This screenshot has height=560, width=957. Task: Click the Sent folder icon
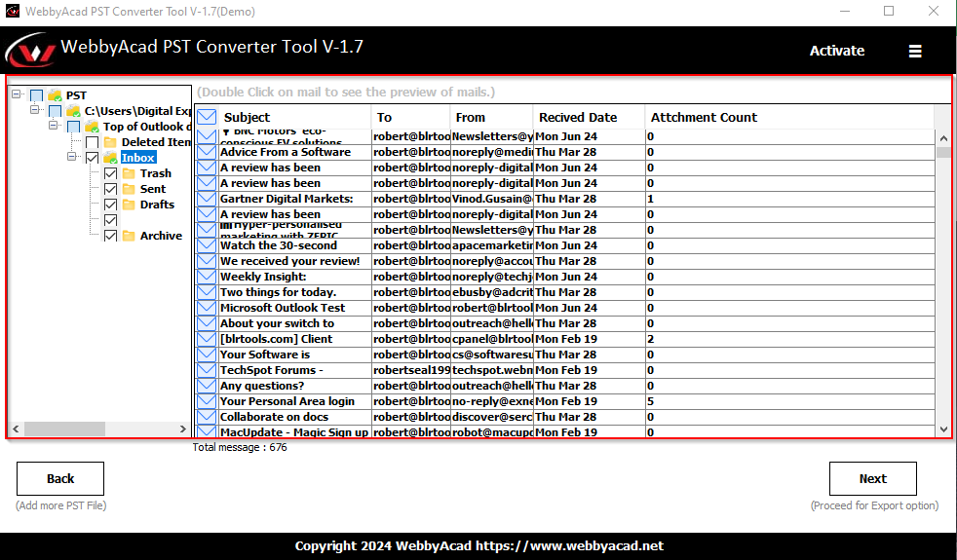coord(129,189)
